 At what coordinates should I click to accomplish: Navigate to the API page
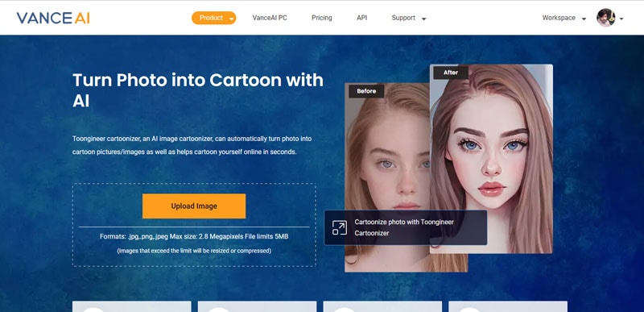pos(361,18)
